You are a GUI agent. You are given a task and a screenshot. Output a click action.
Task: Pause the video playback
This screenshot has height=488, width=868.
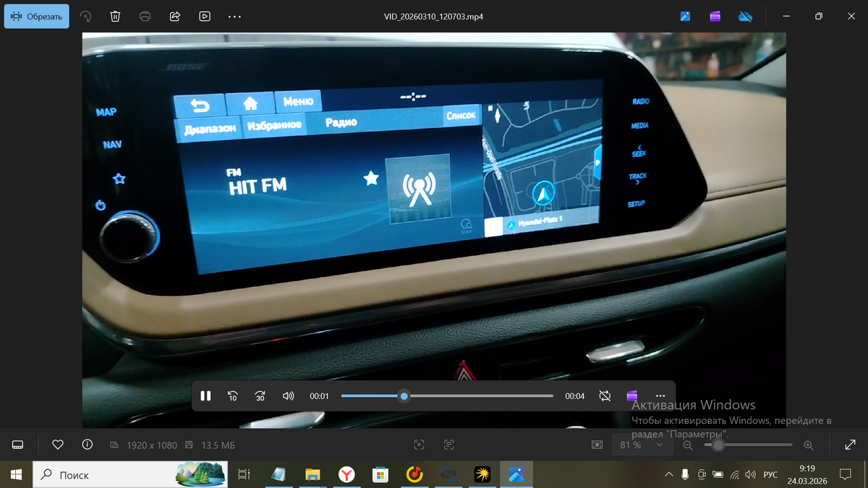205,396
